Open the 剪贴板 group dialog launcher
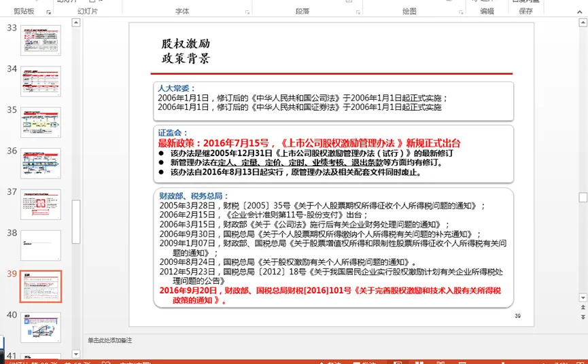Image resolution: width=588 pixels, height=364 pixels. (48, 12)
